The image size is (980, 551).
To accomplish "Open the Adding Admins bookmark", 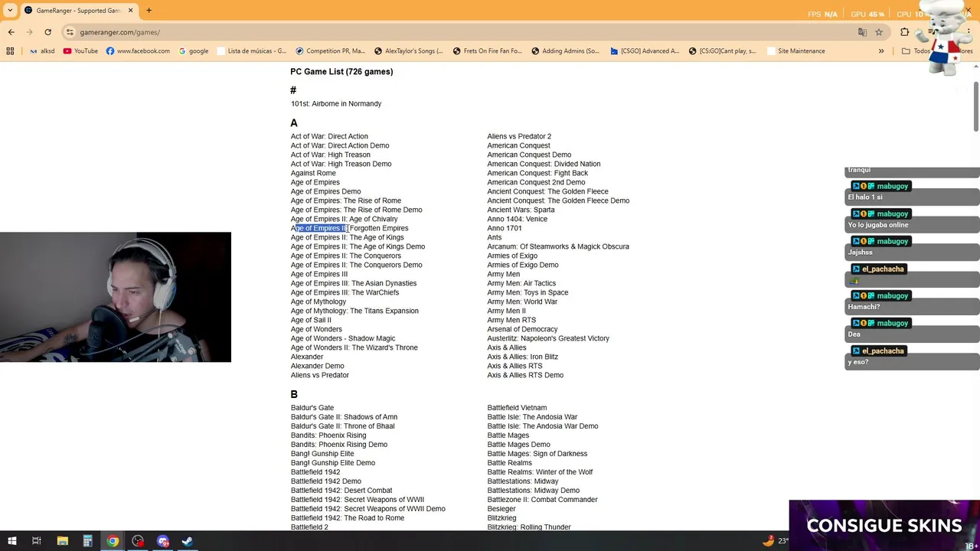I will click(x=565, y=51).
